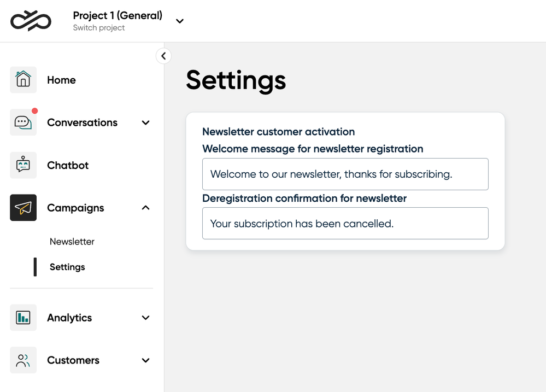This screenshot has width=546, height=392.
Task: Click the Analytics bar chart icon
Action: click(x=24, y=318)
